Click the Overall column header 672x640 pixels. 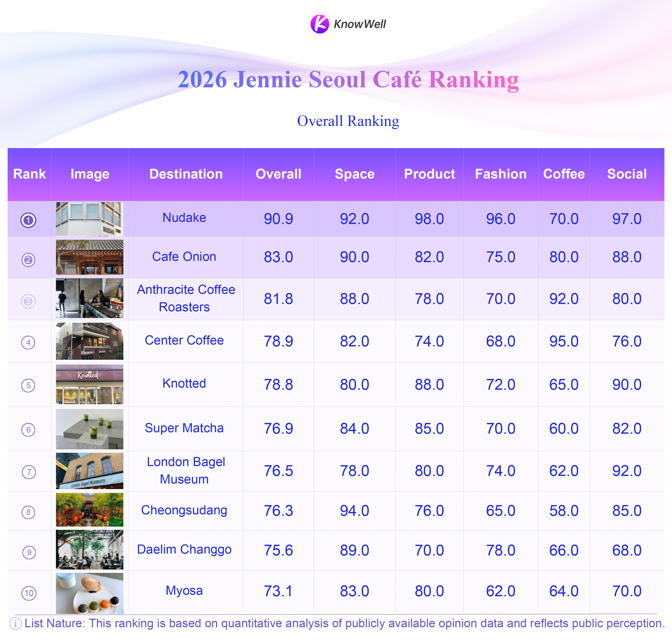coord(278,174)
